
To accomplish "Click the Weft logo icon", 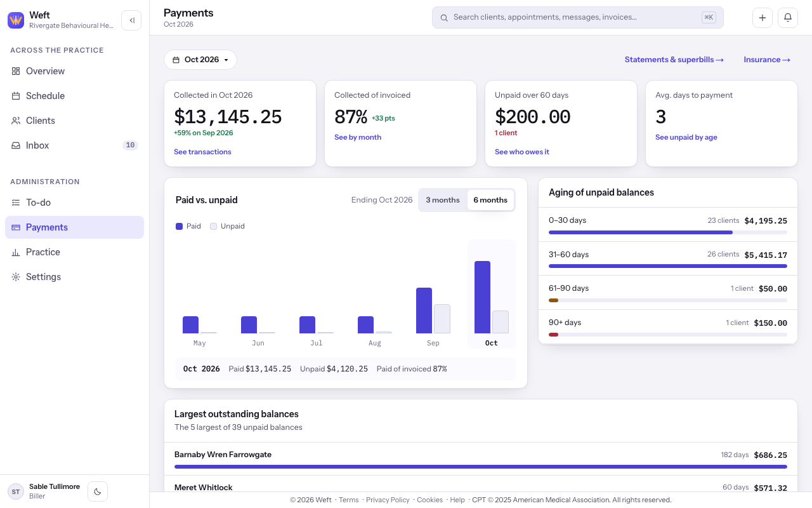I will point(16,20).
